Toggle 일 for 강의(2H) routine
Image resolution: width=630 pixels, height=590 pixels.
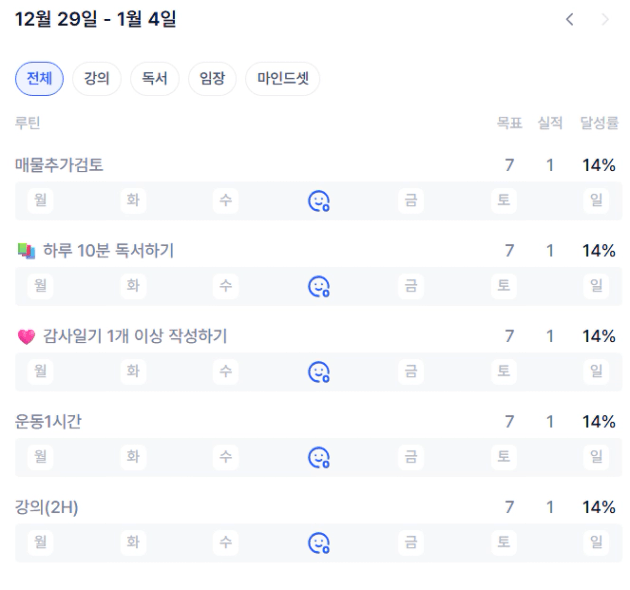[597, 542]
